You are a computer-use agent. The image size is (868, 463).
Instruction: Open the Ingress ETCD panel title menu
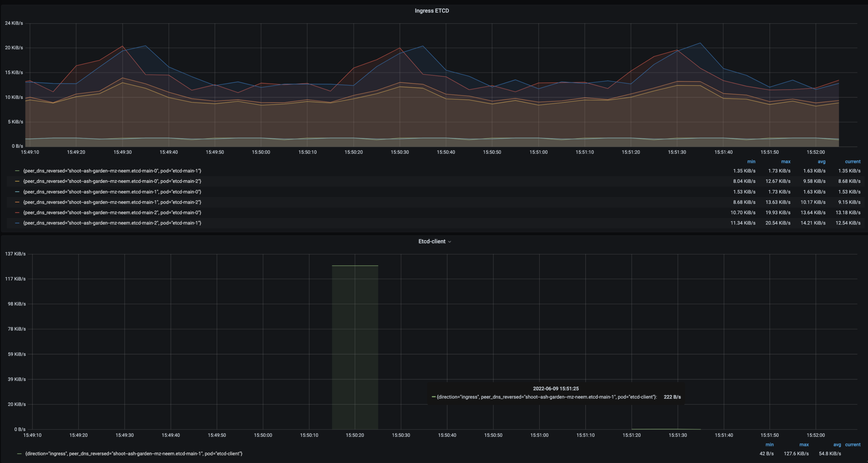point(432,11)
